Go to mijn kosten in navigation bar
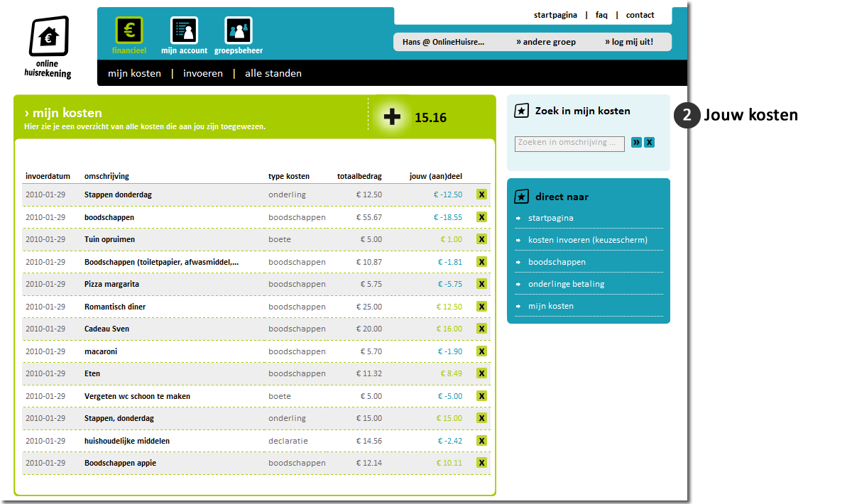This screenshot has height=504, width=852. [x=134, y=73]
